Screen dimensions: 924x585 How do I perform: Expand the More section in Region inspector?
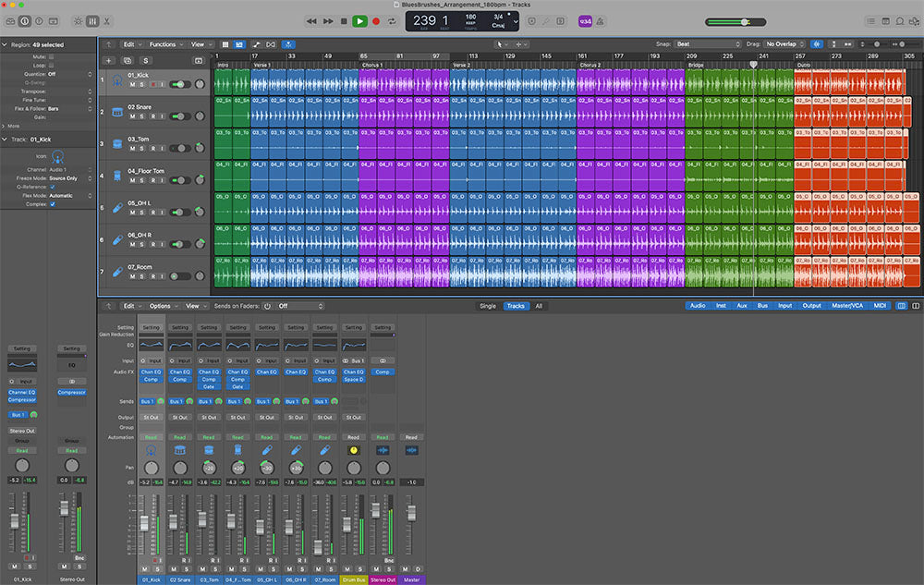[11, 126]
